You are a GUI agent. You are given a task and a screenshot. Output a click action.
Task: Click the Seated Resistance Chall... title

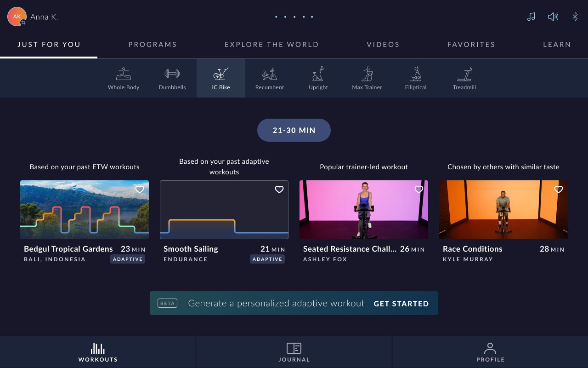click(350, 249)
